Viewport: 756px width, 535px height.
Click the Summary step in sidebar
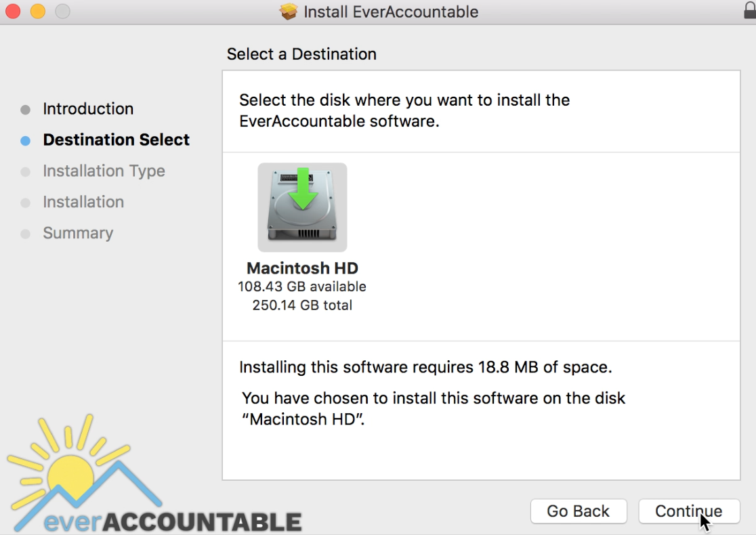(x=78, y=233)
